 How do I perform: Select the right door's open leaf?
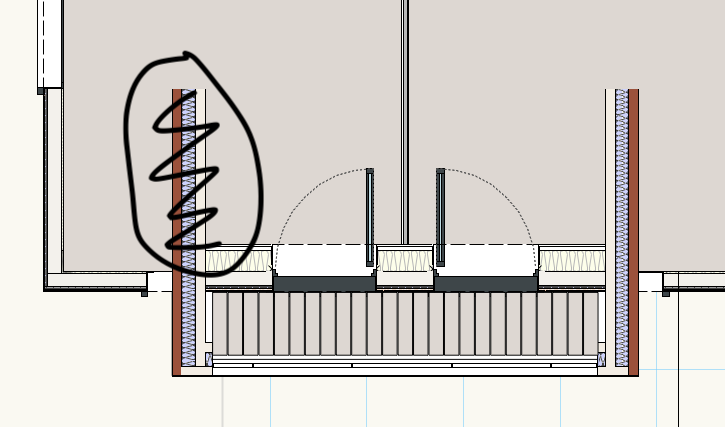pos(440,215)
